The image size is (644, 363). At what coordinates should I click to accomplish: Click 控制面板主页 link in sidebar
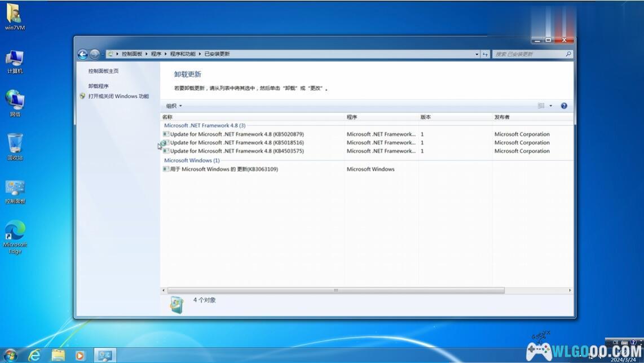[x=103, y=71]
